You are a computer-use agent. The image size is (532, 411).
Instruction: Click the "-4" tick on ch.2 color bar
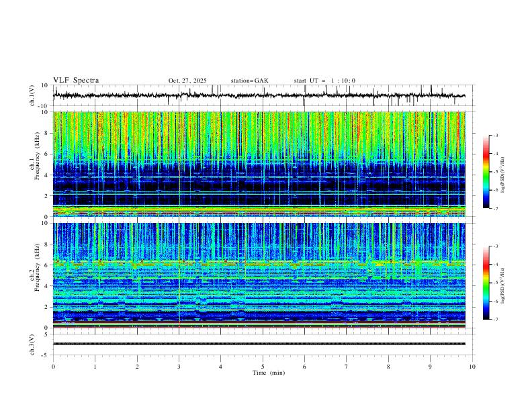(x=495, y=264)
